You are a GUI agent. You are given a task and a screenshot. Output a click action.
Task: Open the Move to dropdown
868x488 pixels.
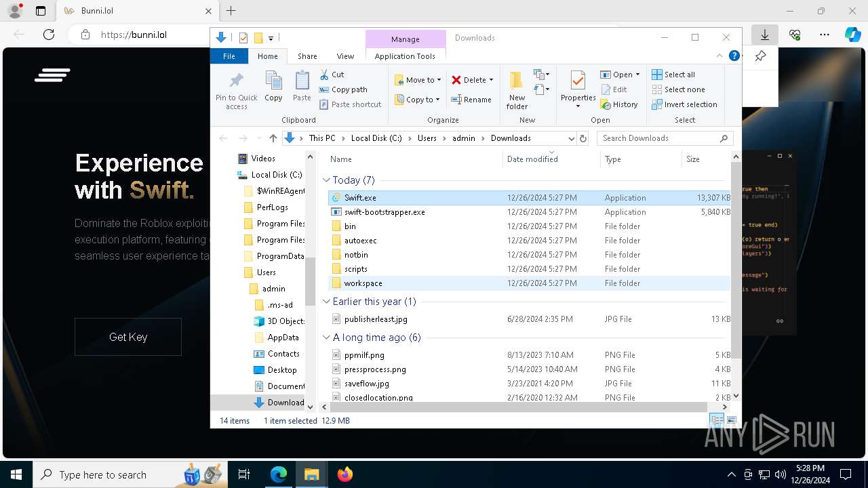point(418,80)
